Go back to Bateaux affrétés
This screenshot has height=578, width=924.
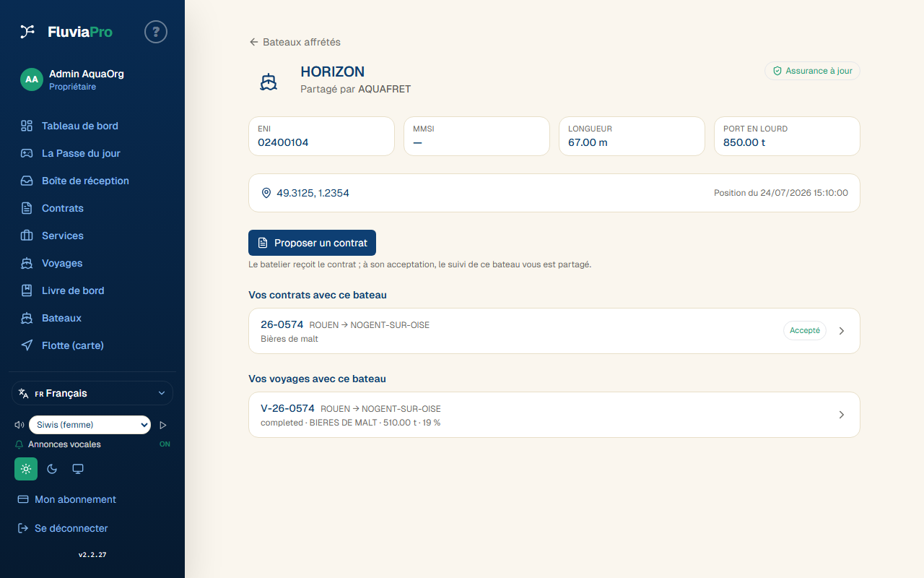point(295,42)
